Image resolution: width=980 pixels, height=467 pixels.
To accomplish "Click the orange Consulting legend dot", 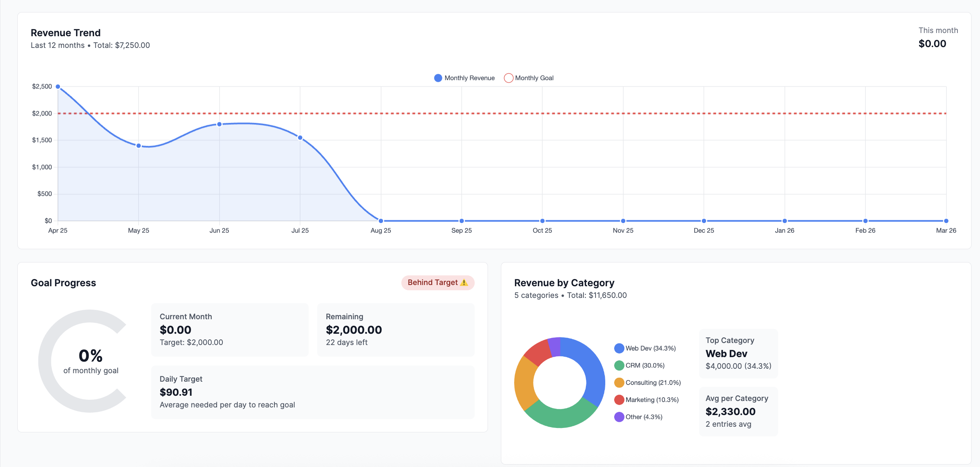I will (x=619, y=382).
